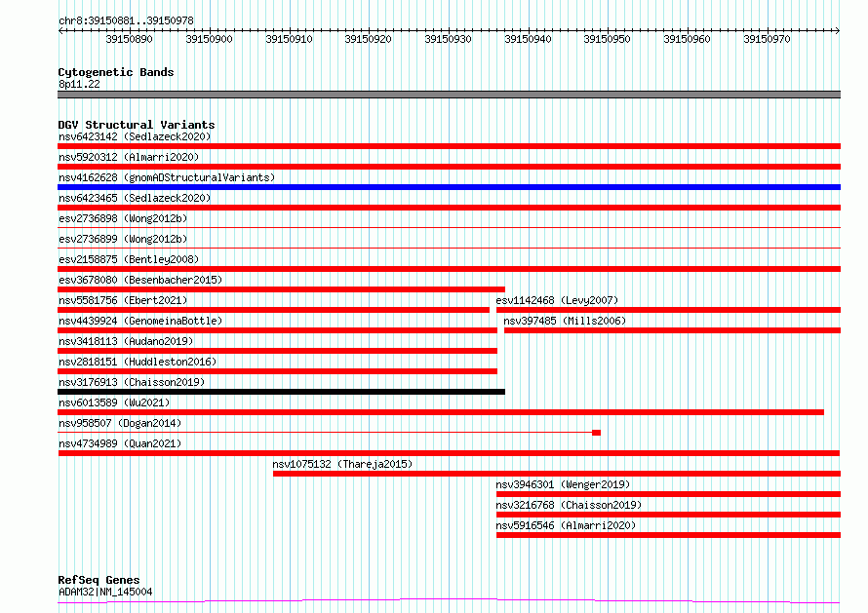The width and height of the screenshot is (868, 613).
Task: Select the 8p11.22 band label
Action: pos(79,84)
